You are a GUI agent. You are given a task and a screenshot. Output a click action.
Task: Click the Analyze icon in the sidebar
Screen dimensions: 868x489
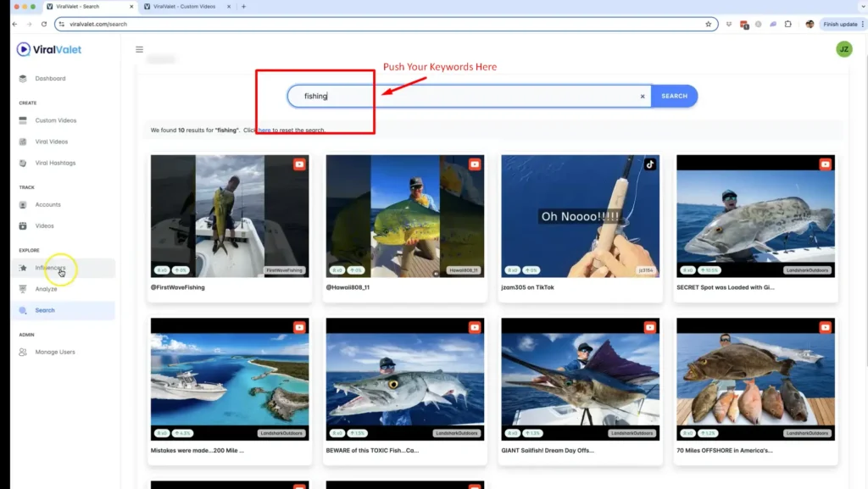24,289
